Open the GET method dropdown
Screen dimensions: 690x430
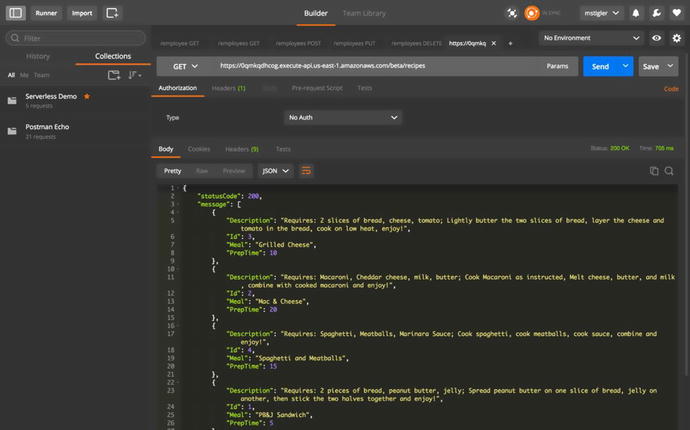coord(186,66)
